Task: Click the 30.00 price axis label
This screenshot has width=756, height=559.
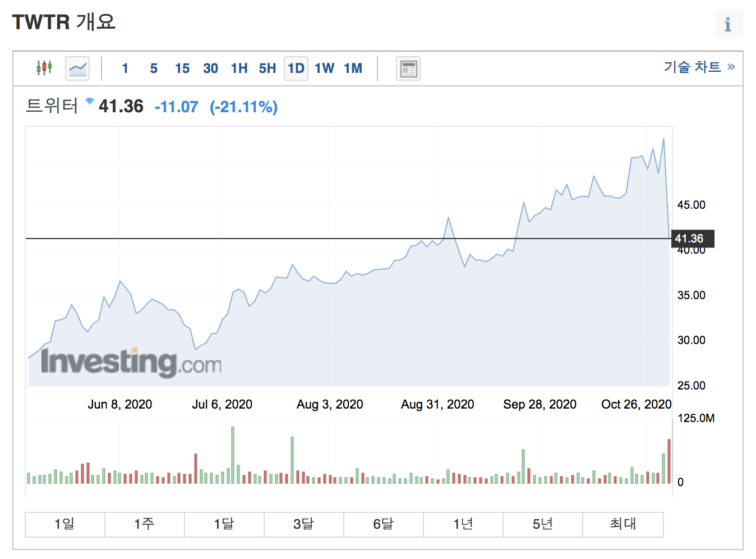Action: [x=692, y=340]
